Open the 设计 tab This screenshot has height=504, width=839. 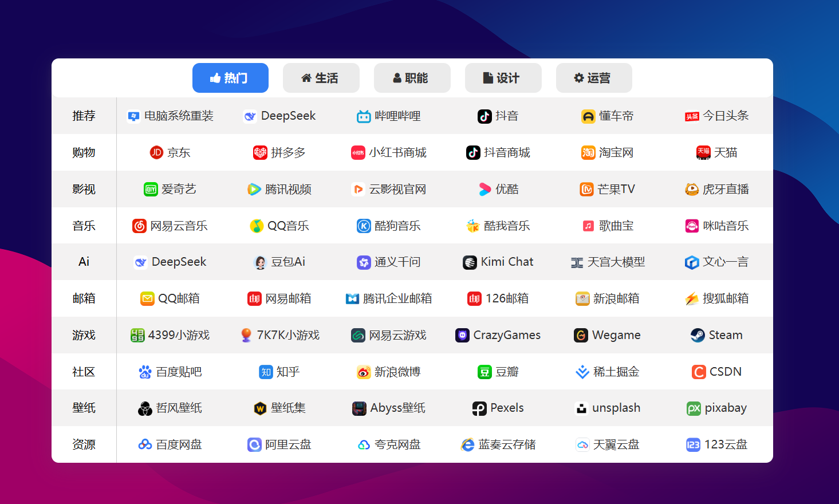click(x=503, y=78)
